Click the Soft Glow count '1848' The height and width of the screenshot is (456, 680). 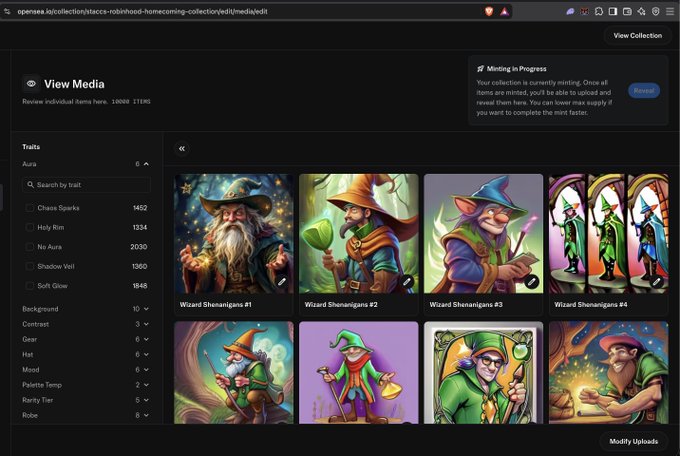click(140, 286)
